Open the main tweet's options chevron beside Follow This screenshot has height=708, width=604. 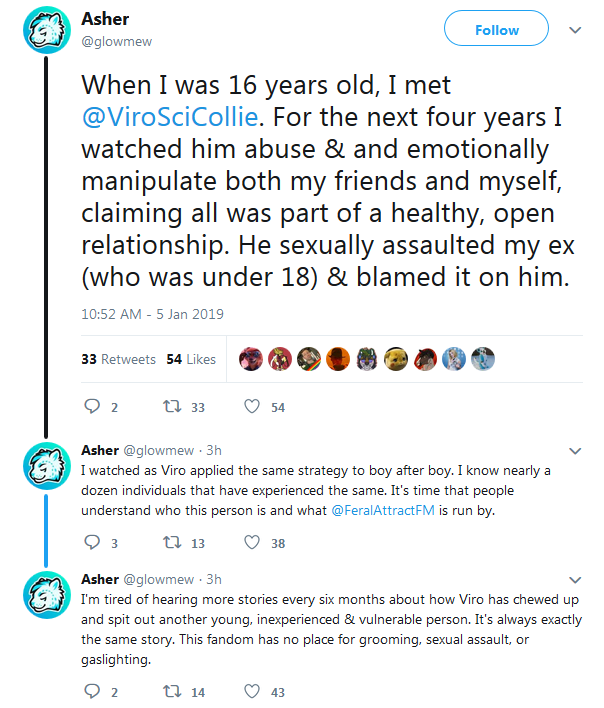(x=575, y=30)
